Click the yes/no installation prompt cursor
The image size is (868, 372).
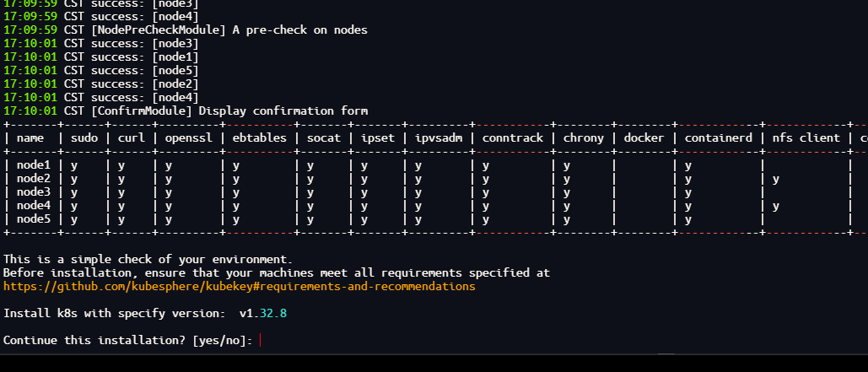click(x=261, y=340)
